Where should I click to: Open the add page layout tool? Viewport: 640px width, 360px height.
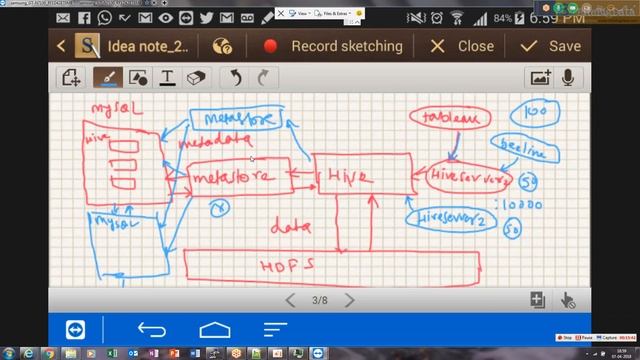click(71, 77)
